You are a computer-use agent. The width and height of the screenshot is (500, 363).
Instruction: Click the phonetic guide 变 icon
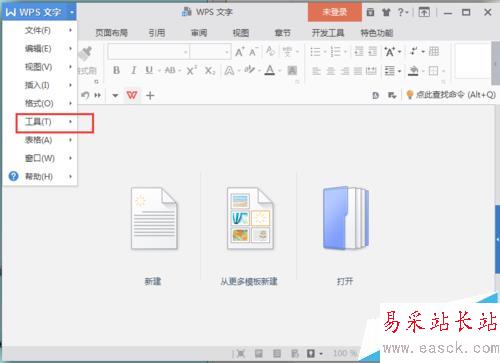(287, 52)
